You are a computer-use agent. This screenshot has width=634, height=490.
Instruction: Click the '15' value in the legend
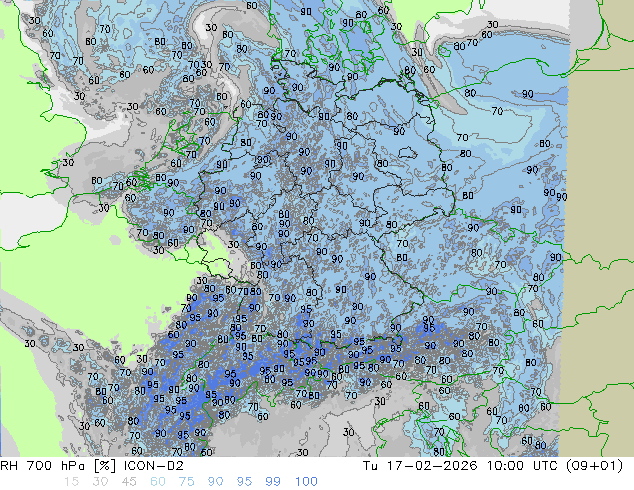point(72,482)
